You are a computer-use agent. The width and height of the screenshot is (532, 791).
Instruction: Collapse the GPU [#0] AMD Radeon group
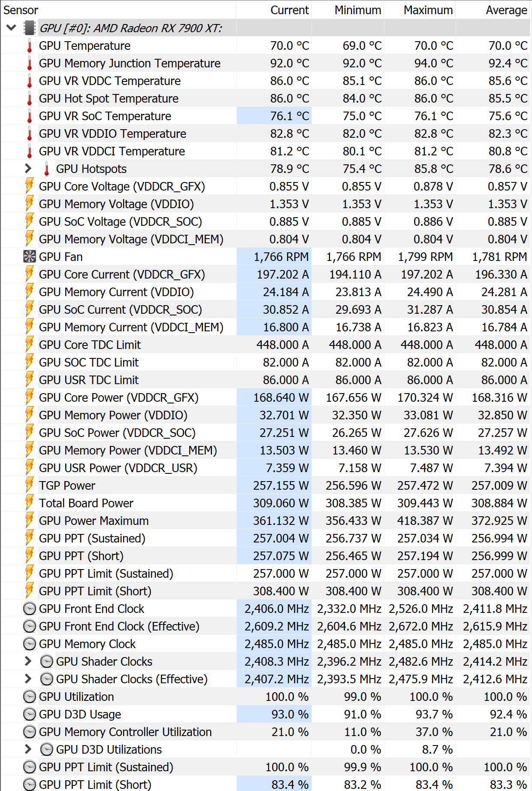(12, 28)
